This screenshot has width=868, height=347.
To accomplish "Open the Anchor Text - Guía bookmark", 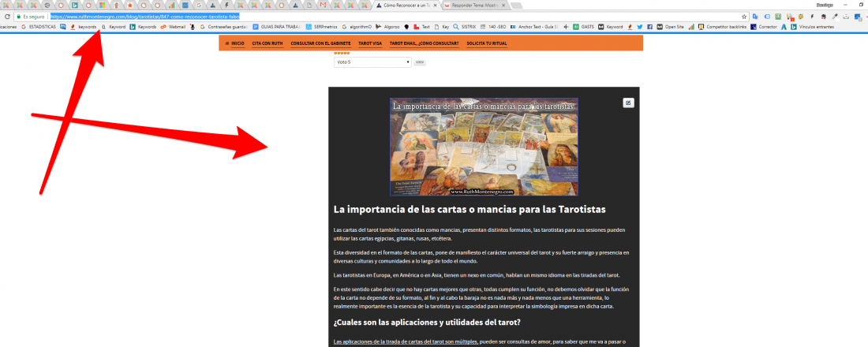I will 535,27.
